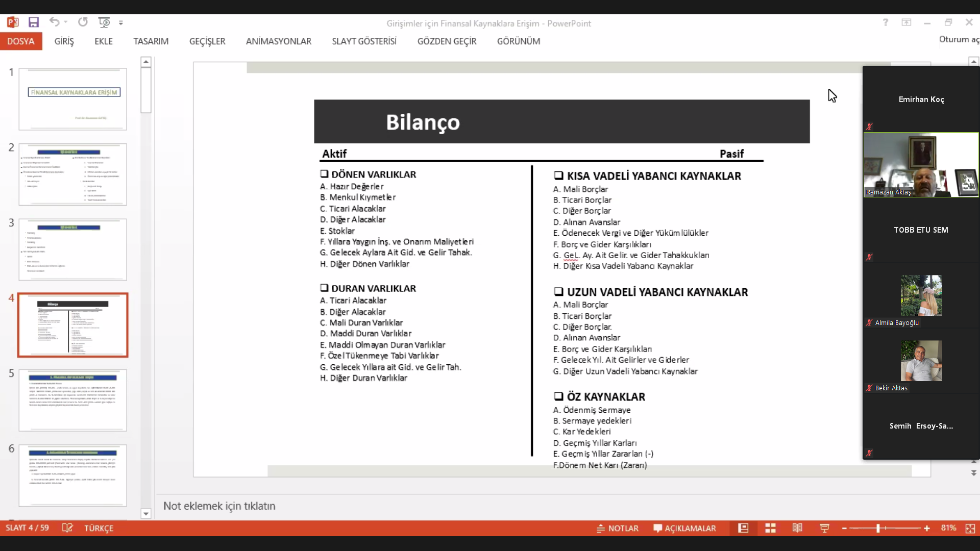The image size is (980, 551).
Task: Select slide 5 thumbnail in panel
Action: point(73,400)
